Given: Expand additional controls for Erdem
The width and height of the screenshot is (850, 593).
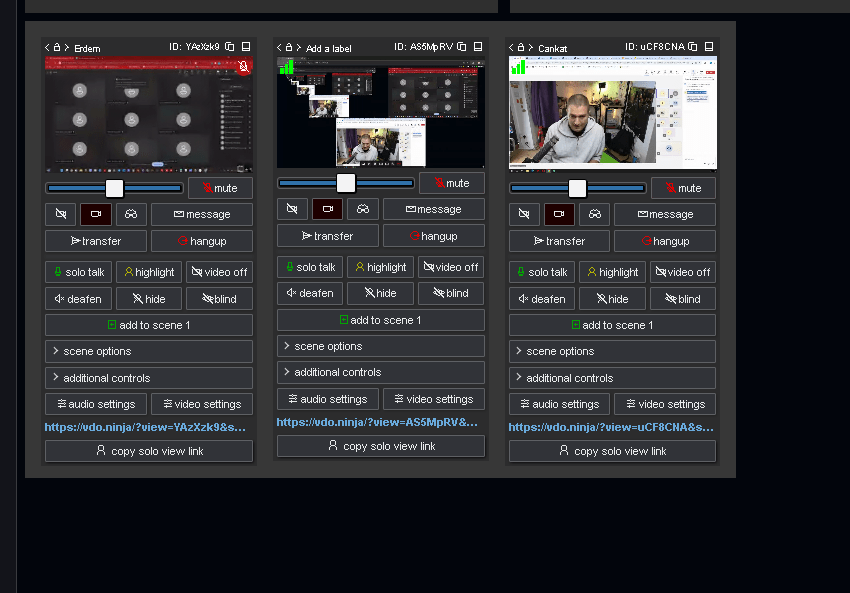Looking at the screenshot, I should [149, 378].
